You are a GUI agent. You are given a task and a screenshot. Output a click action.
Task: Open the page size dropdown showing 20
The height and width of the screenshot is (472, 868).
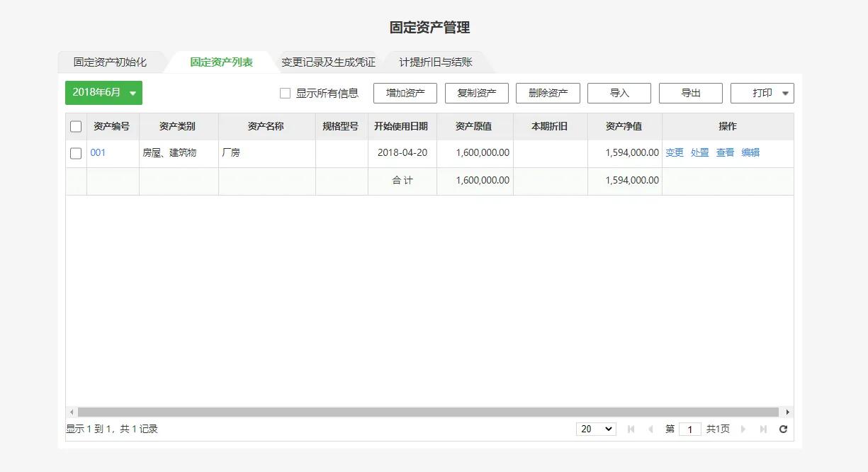tap(595, 428)
